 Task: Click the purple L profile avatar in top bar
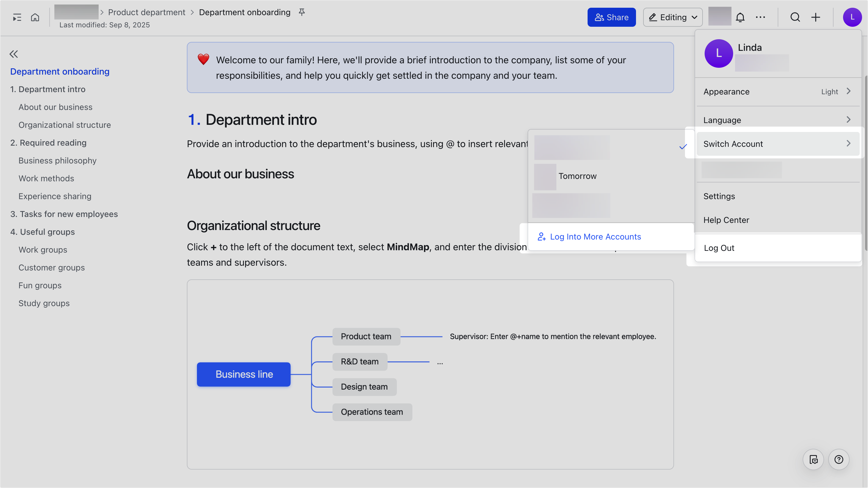point(852,17)
